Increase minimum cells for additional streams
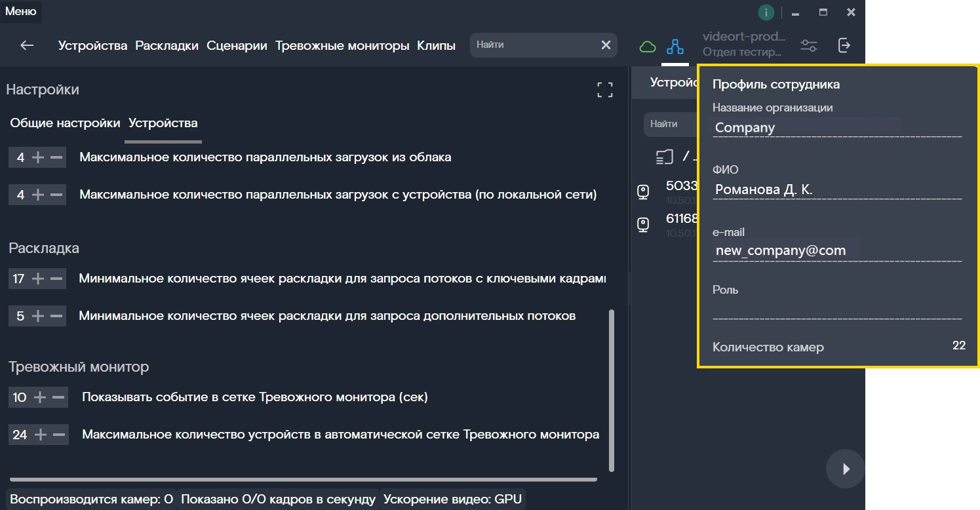Screen dimensions: 980x510 click(39, 316)
